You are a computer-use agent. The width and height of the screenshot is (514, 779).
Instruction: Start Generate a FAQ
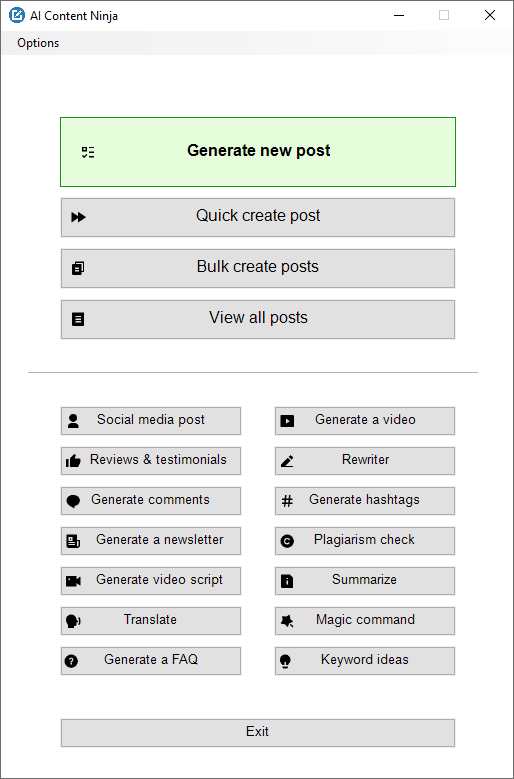pyautogui.click(x=151, y=661)
